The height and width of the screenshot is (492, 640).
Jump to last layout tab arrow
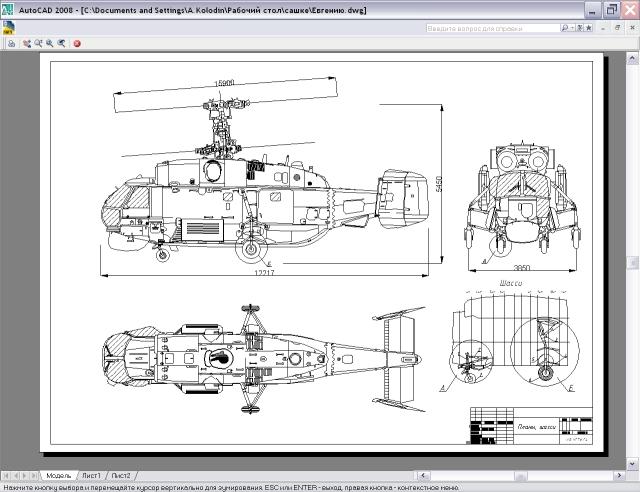pos(34,476)
